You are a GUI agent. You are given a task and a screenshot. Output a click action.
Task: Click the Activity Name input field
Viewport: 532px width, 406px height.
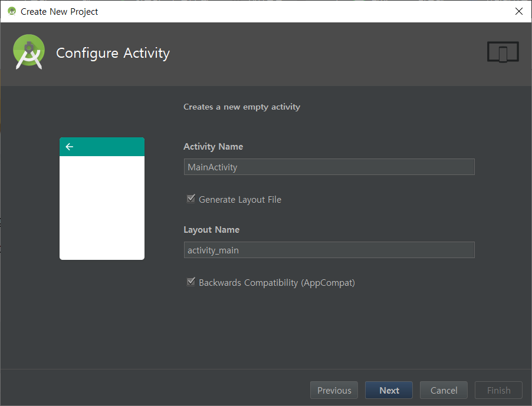point(329,167)
